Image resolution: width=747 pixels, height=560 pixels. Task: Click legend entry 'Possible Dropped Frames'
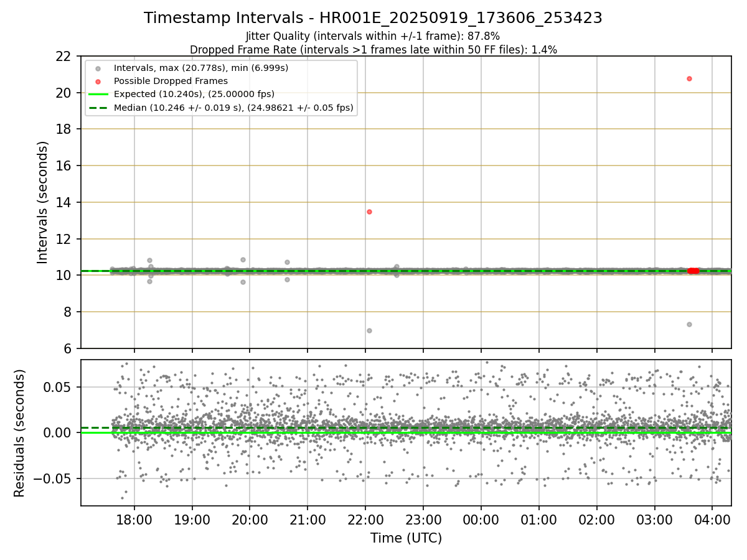[171, 81]
